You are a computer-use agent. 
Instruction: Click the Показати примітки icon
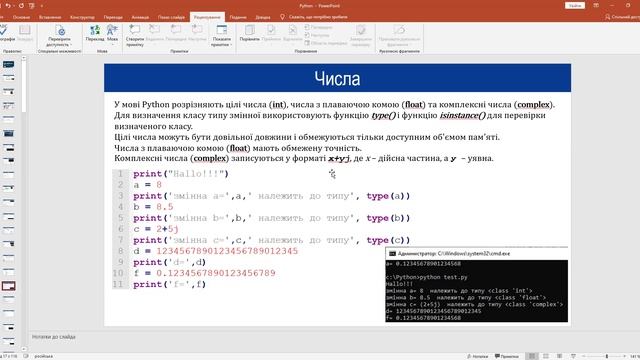[x=222, y=30]
